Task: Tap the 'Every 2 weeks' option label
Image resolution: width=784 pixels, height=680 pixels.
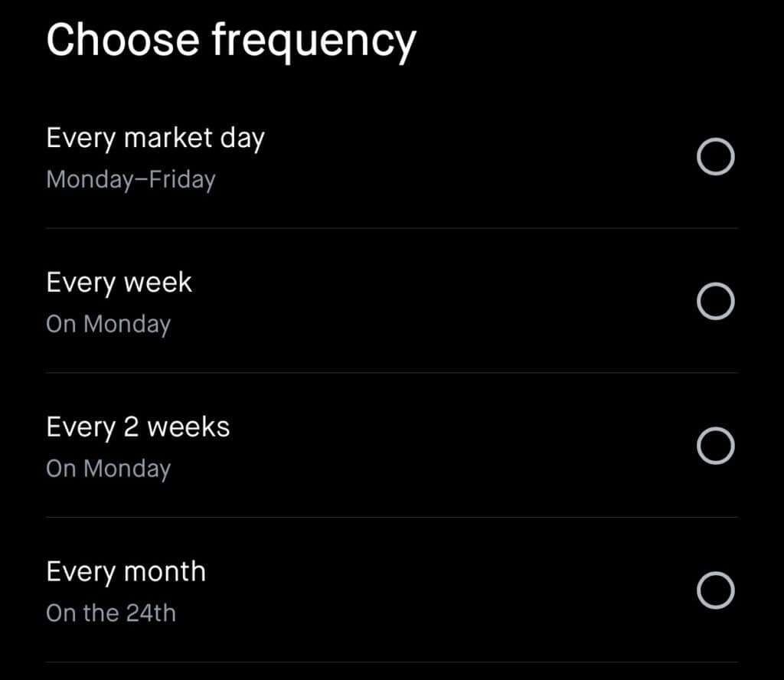Action: tap(138, 427)
